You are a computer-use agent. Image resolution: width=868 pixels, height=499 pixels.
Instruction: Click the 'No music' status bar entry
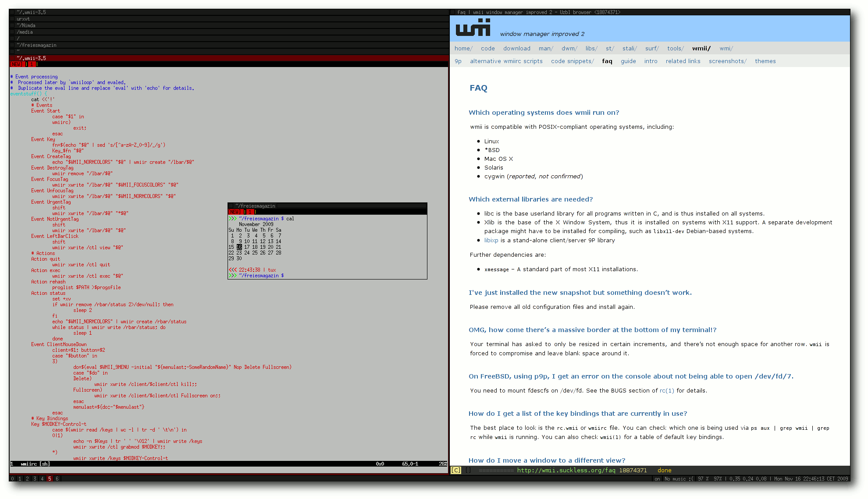click(679, 479)
